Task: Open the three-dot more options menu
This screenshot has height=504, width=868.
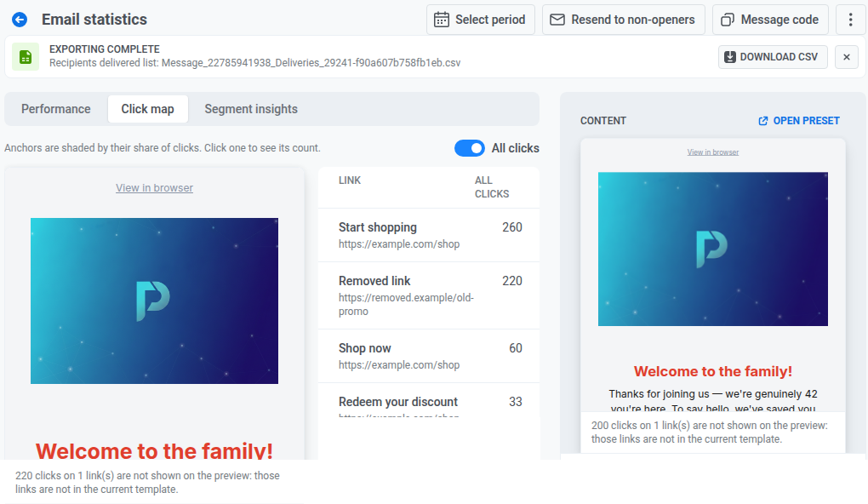Action: coord(850,20)
